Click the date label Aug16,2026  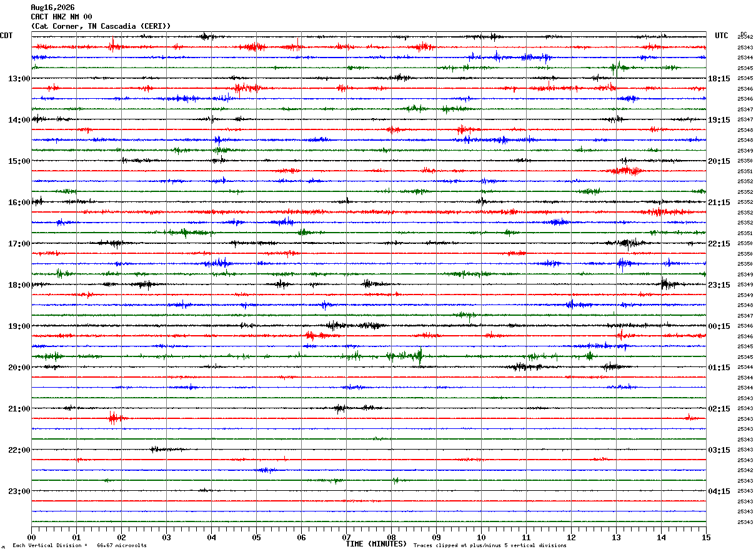(52, 8)
